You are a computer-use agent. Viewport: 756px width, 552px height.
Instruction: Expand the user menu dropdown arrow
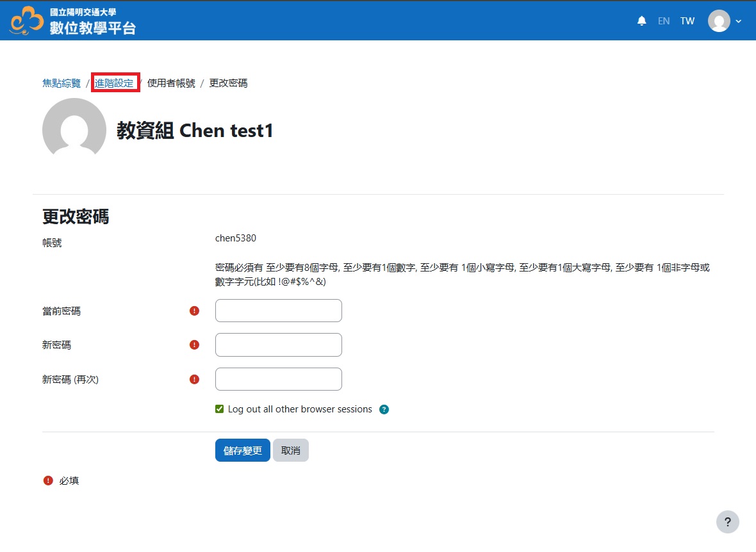739,21
